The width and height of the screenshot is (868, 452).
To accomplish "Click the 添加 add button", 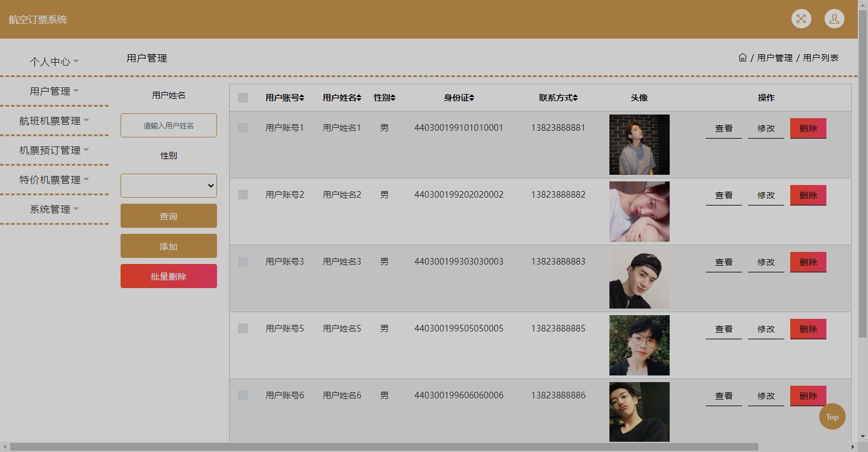I will click(x=169, y=246).
